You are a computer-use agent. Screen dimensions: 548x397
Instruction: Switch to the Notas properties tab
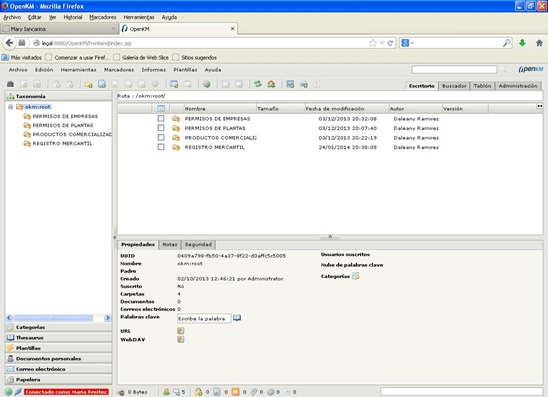tap(170, 245)
